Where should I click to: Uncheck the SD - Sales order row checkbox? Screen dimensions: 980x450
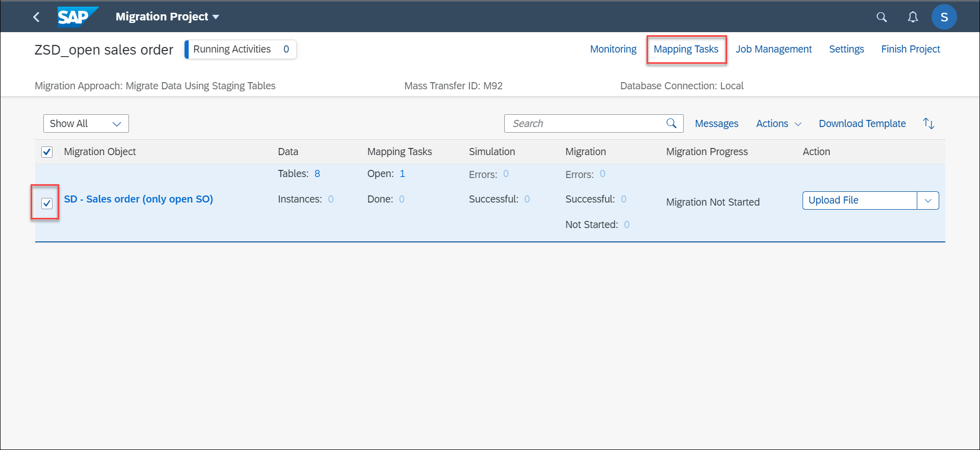pos(47,203)
